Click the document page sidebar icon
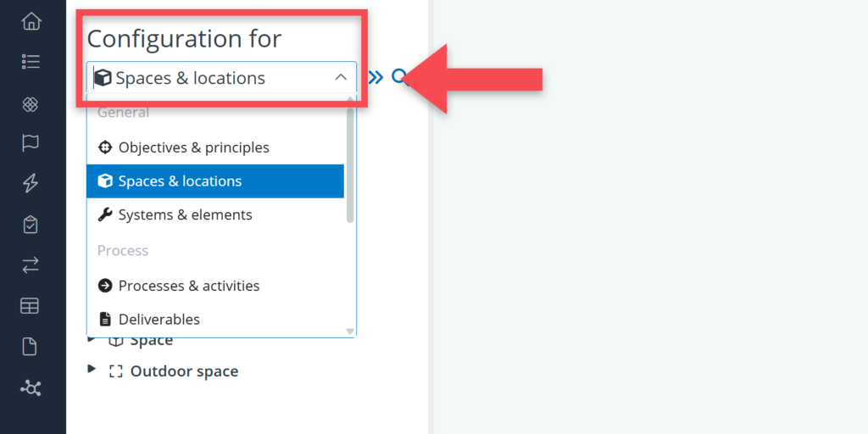 point(31,347)
